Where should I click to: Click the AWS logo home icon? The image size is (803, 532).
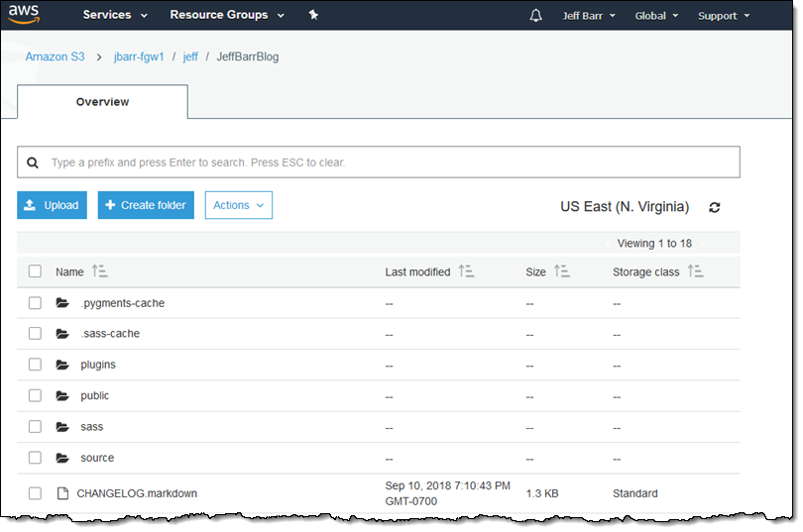[25, 15]
